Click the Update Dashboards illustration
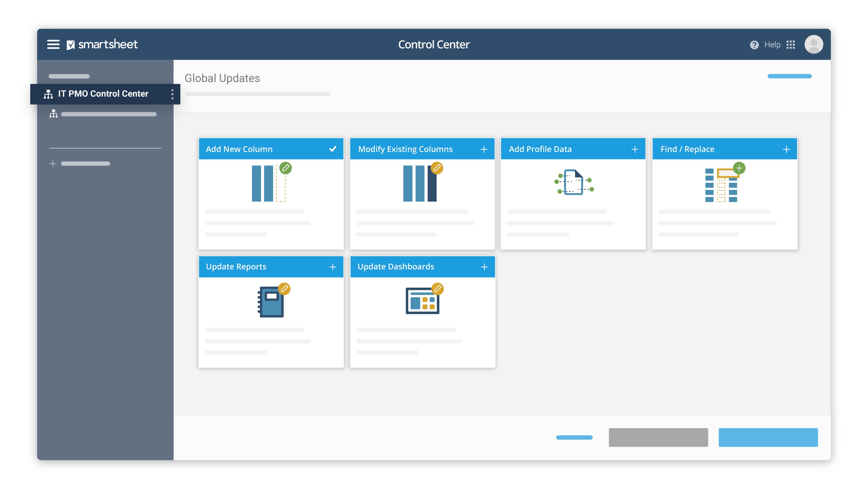 click(423, 299)
